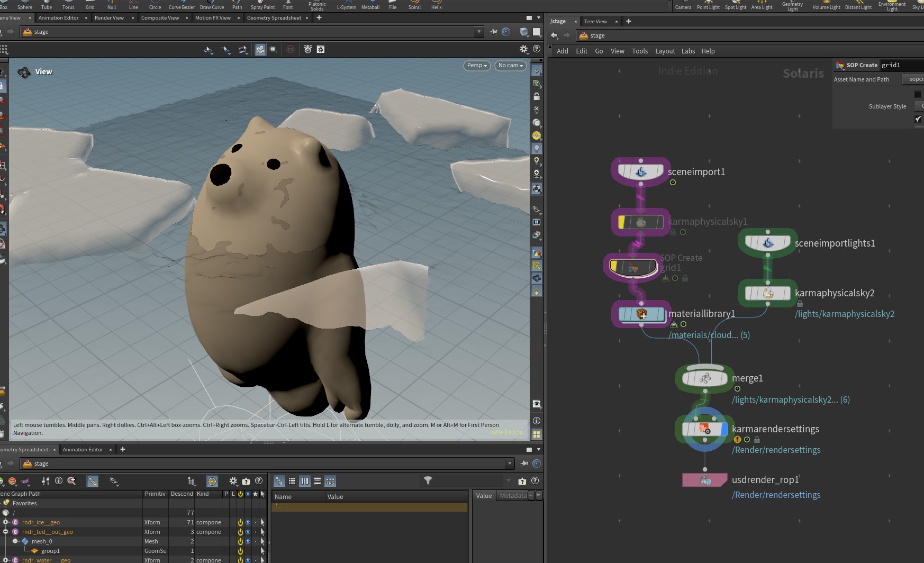Click the merge1 node in network
The width and height of the screenshot is (924, 563).
click(705, 378)
